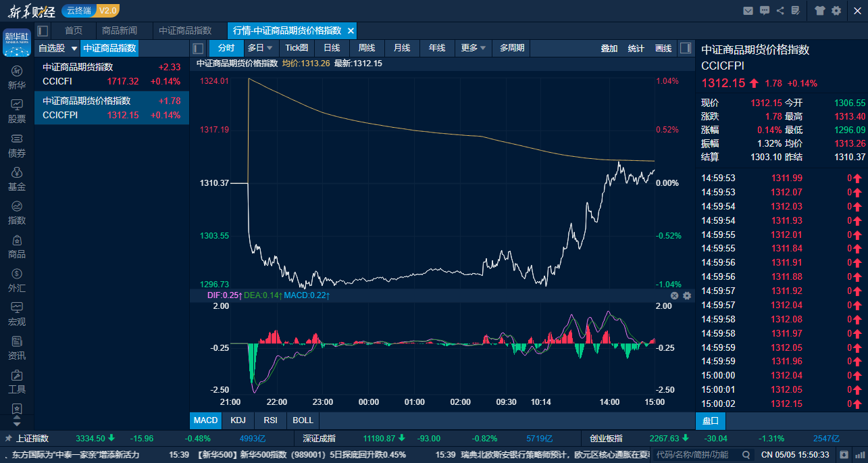Image resolution: width=868 pixels, height=463 pixels.
Task: Toggle the left watchlist panel
Action: point(199,48)
